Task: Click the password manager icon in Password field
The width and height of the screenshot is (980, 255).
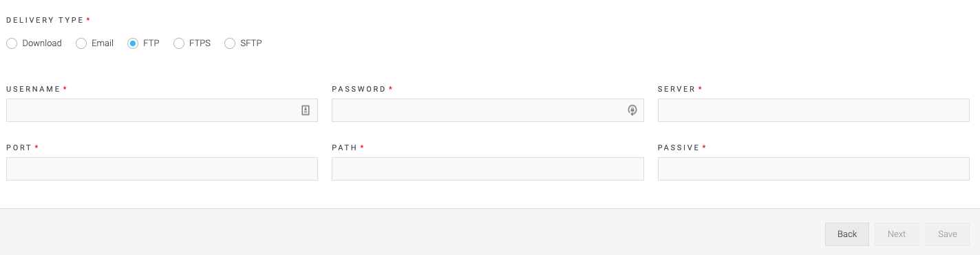Action: pos(632,110)
